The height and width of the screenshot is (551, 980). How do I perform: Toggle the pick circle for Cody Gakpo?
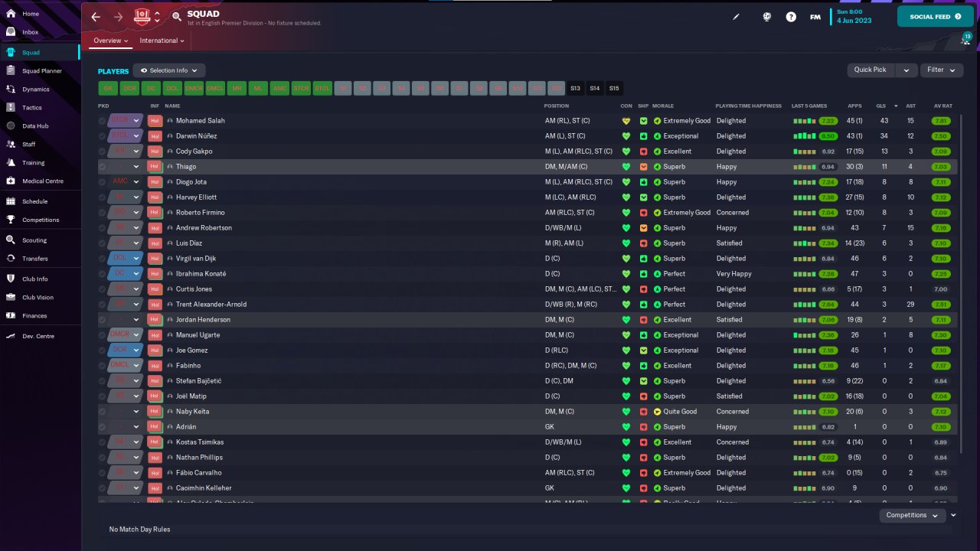103,152
